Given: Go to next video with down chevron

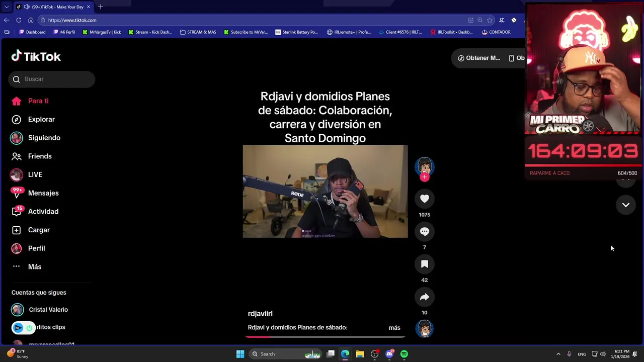Looking at the screenshot, I should (625, 205).
